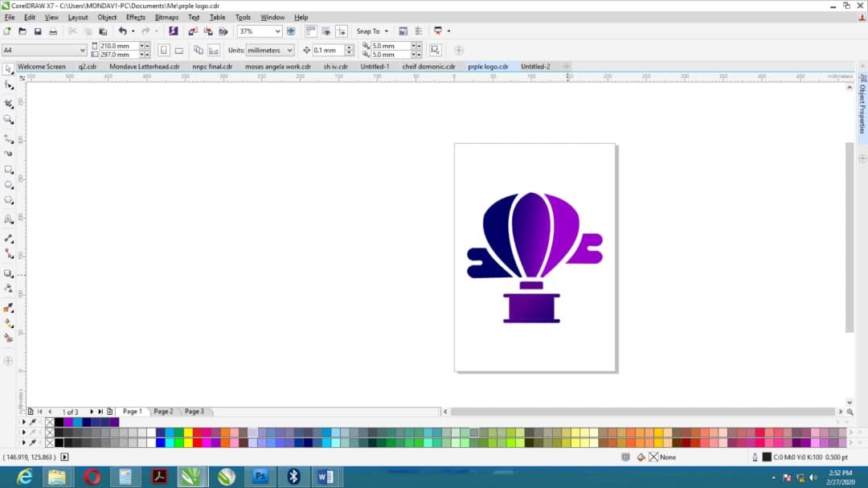
Task: Expand the application launcher dropdown arrow
Action: pos(448,31)
